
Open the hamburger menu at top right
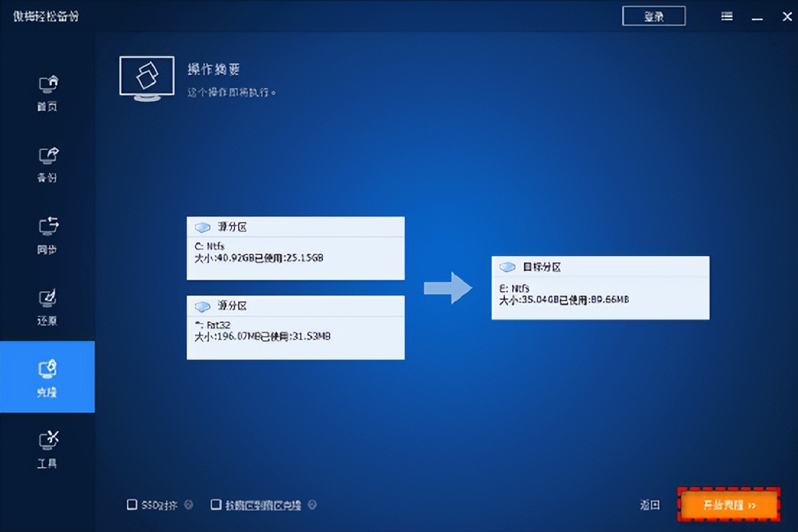(x=727, y=16)
